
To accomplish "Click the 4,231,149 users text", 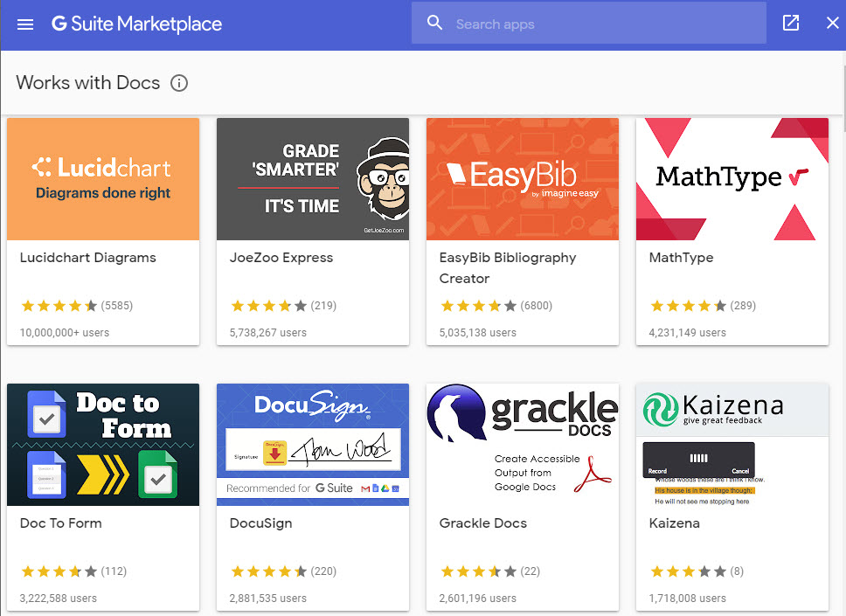I will (687, 333).
